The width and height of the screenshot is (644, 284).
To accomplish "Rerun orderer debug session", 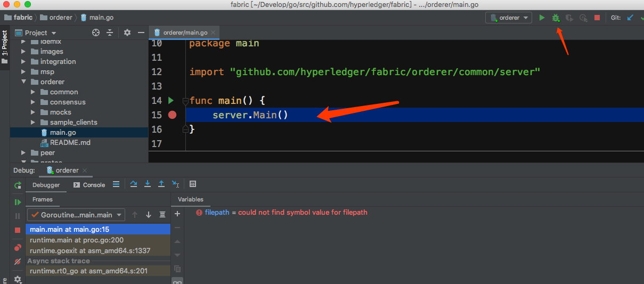I will click(x=18, y=185).
